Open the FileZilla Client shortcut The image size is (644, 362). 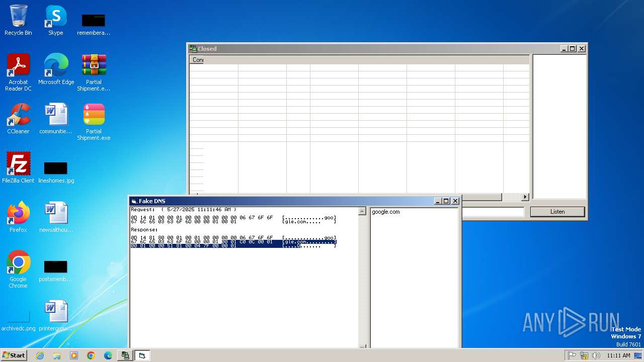click(x=18, y=168)
